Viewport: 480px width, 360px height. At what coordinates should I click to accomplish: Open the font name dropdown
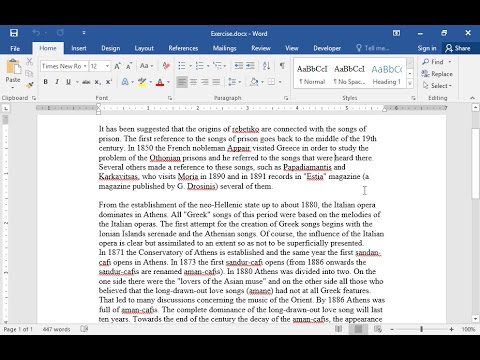[x=85, y=66]
